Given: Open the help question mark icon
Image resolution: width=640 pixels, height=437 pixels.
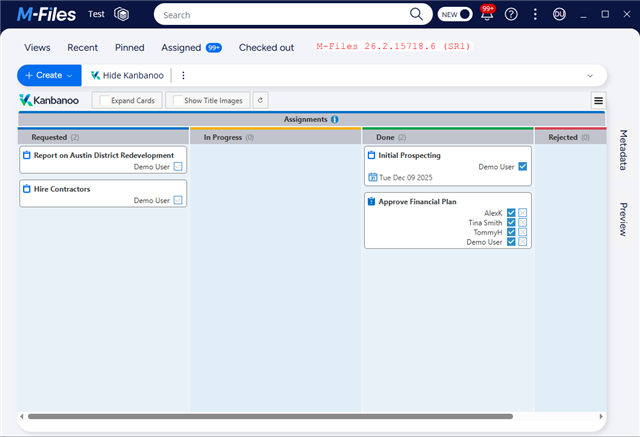Looking at the screenshot, I should tap(512, 15).
